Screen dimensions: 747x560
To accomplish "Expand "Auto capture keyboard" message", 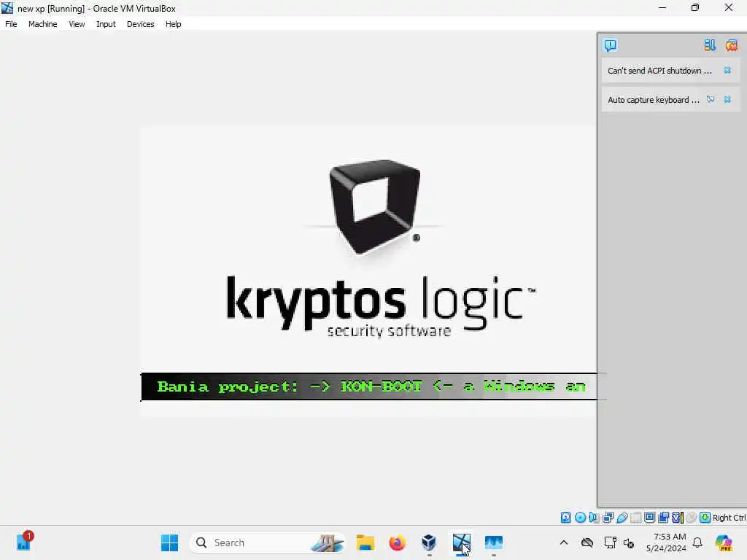I will tap(653, 99).
